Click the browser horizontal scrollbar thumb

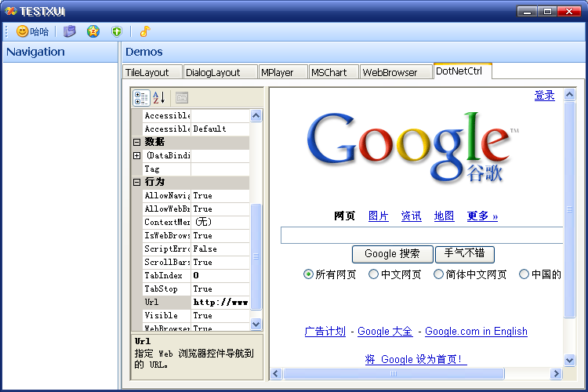(x=394, y=374)
